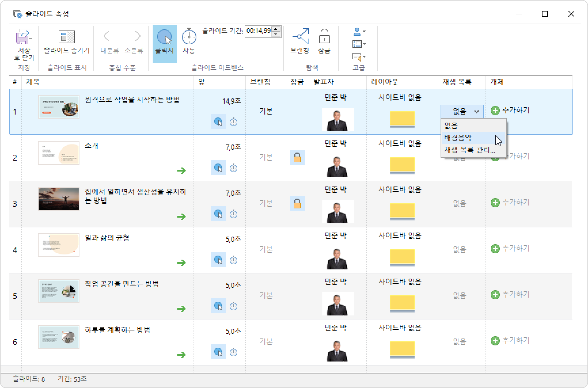Click the stopwatch icon in slide 4 row
This screenshot has height=388, width=588.
[x=234, y=260]
